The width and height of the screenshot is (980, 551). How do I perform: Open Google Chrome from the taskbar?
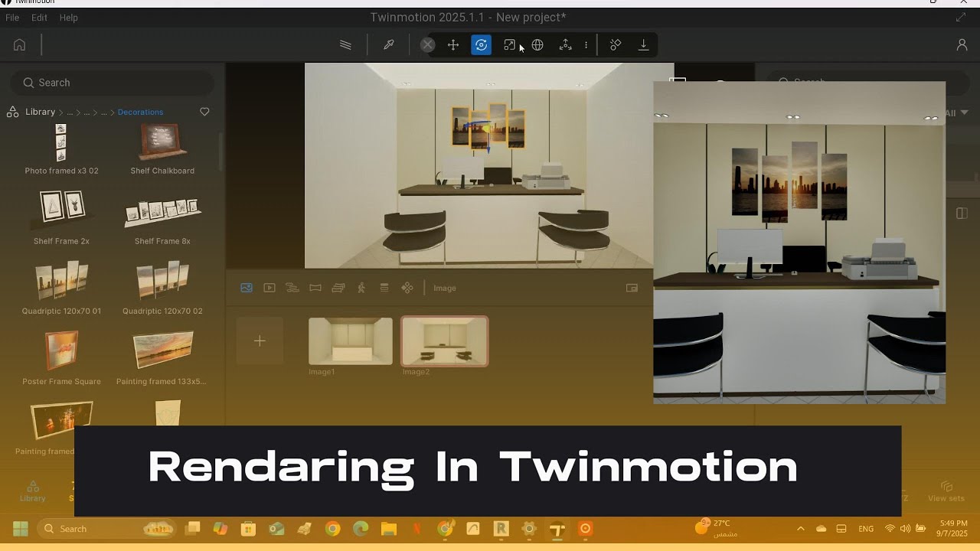332,529
